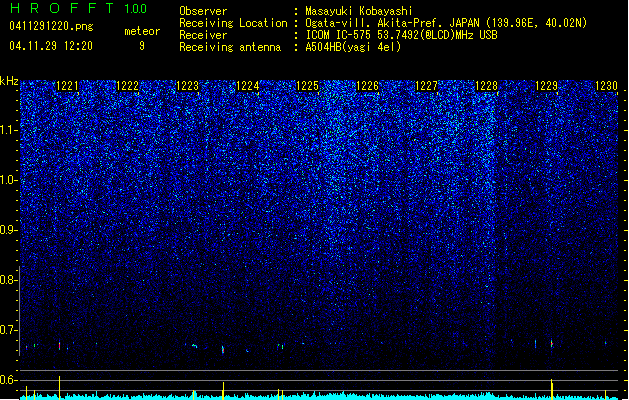
Task: Click the Receiver label
Action: tap(203, 35)
